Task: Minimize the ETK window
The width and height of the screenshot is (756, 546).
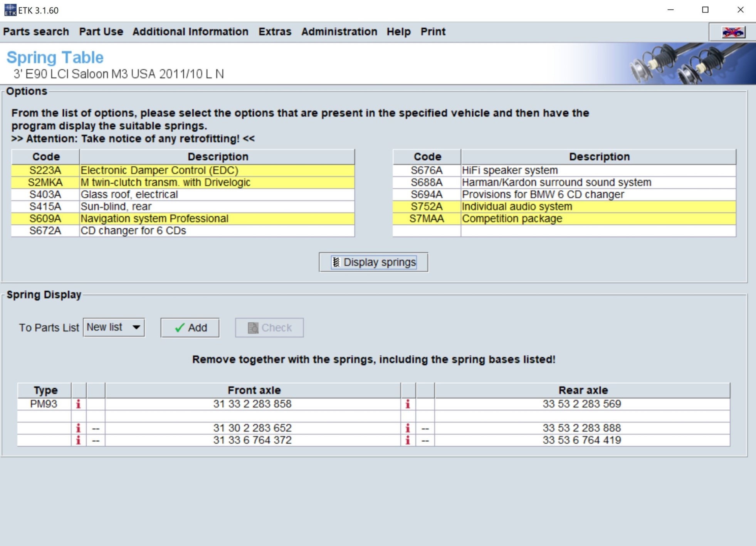Action: (x=670, y=10)
